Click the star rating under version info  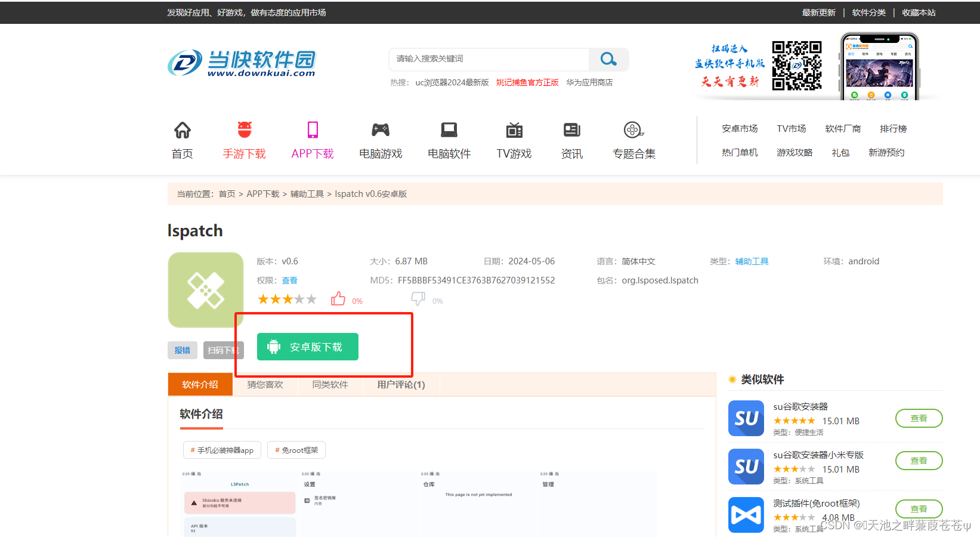pos(287,300)
